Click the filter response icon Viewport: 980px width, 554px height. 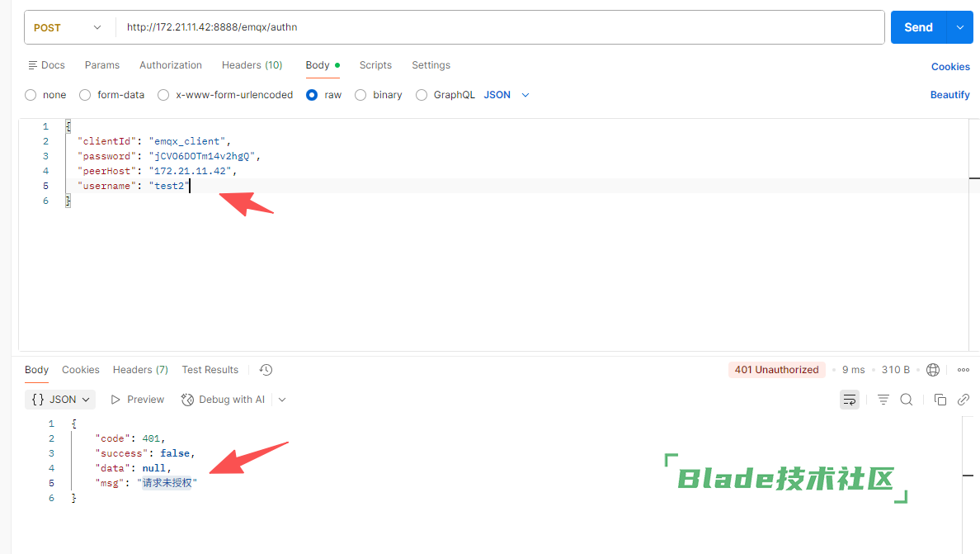[883, 400]
